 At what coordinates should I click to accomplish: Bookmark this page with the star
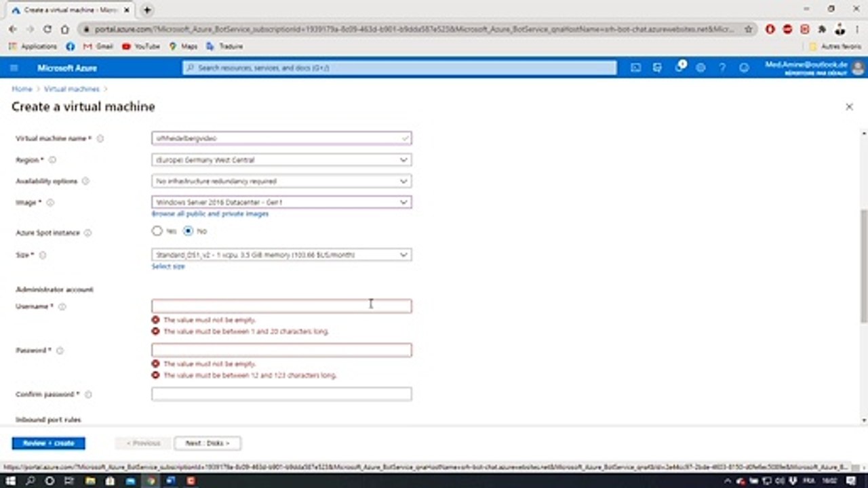749,29
